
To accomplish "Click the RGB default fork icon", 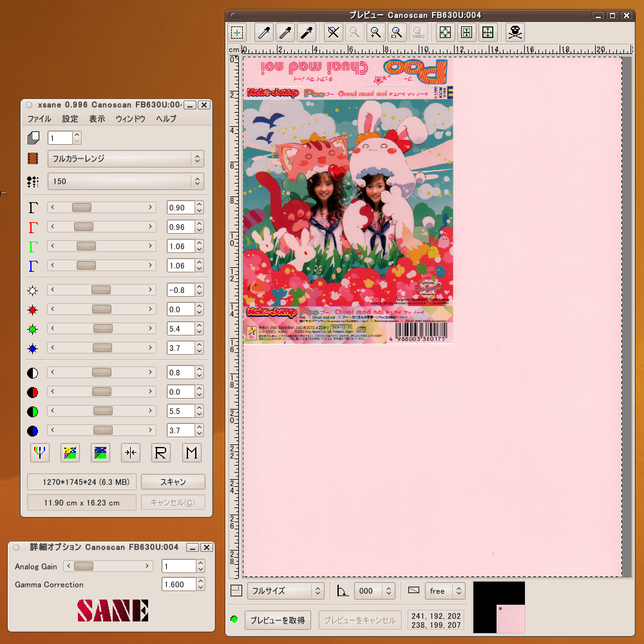I will [40, 453].
